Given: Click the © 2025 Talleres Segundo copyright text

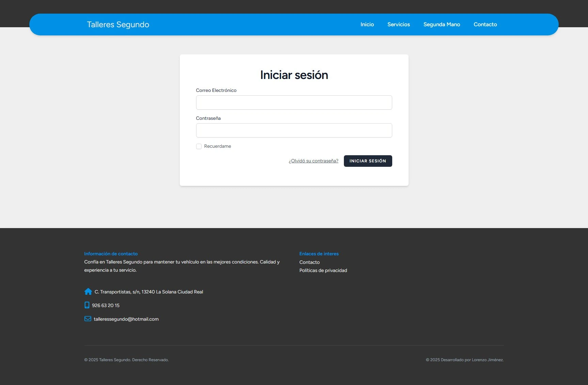Looking at the screenshot, I should (127, 360).
